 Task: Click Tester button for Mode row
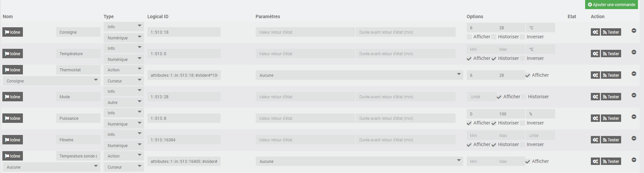tap(611, 97)
